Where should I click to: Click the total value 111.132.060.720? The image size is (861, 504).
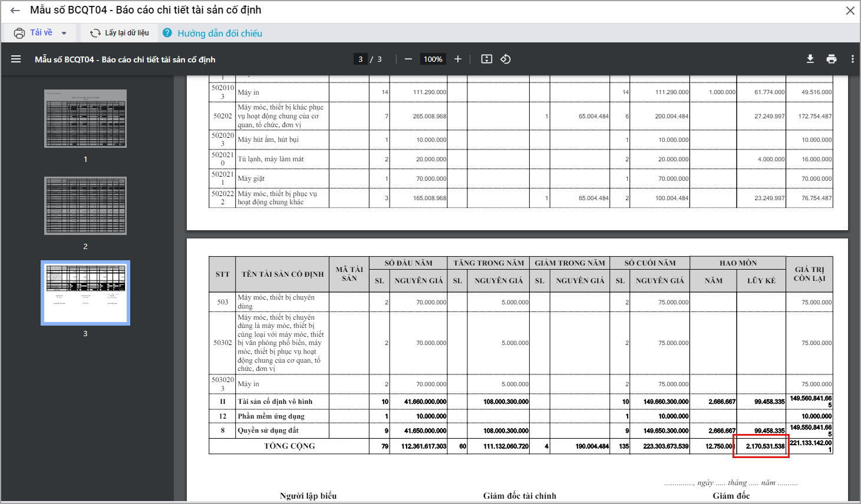[506, 446]
